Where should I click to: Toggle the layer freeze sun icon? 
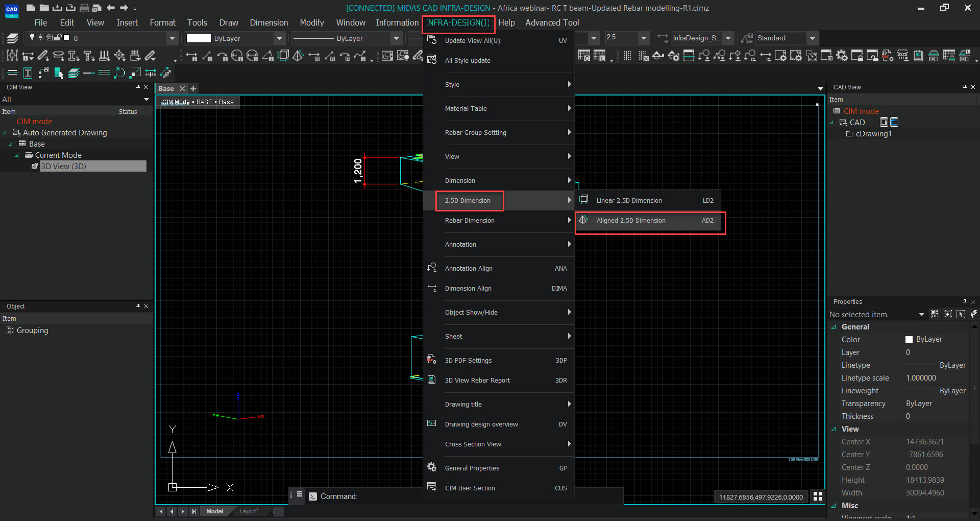40,37
